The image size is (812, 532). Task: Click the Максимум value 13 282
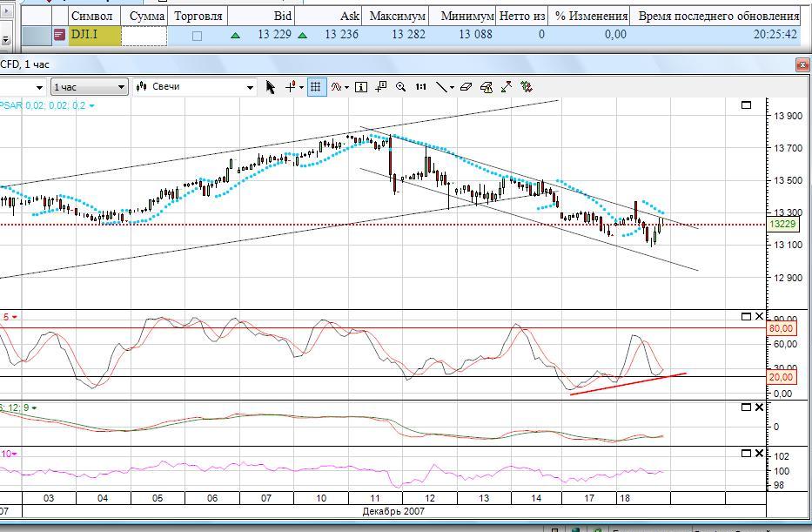coord(408,35)
